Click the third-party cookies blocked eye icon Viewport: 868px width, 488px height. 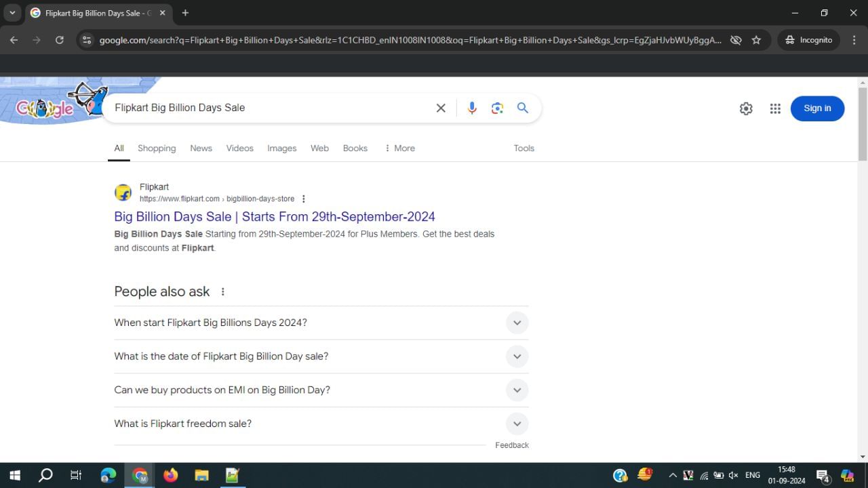coord(736,40)
